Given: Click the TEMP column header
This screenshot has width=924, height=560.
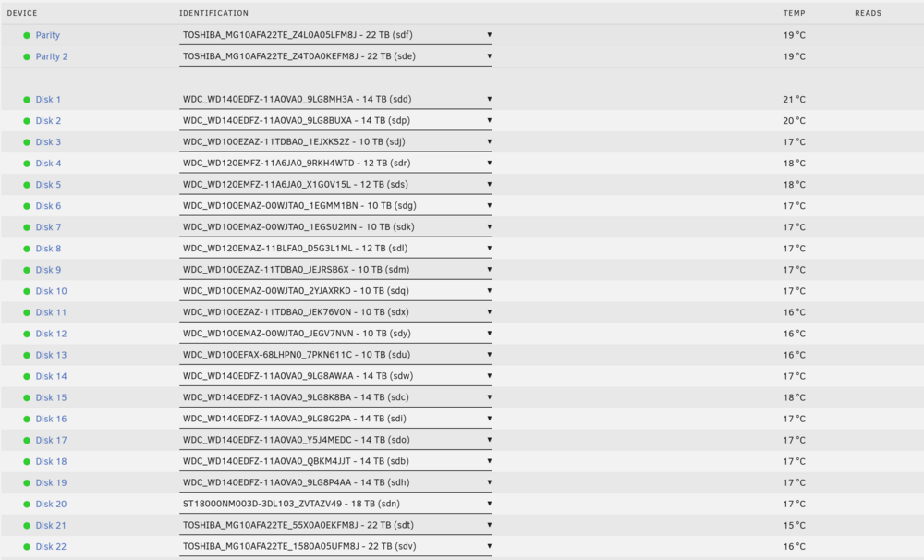Looking at the screenshot, I should (x=794, y=13).
